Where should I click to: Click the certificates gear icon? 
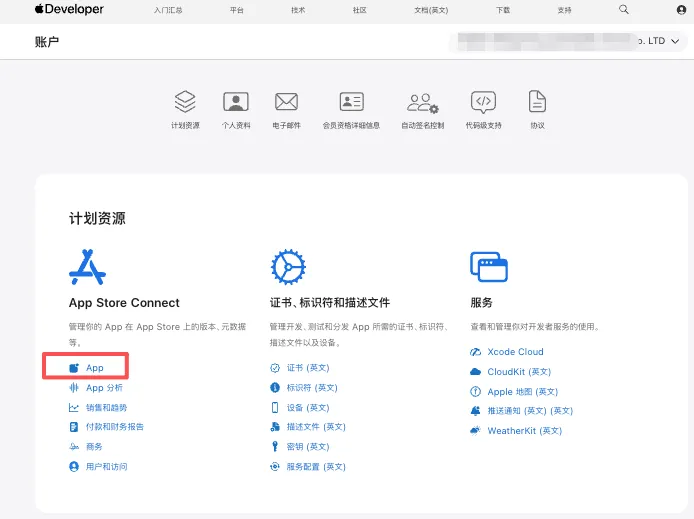tap(288, 267)
